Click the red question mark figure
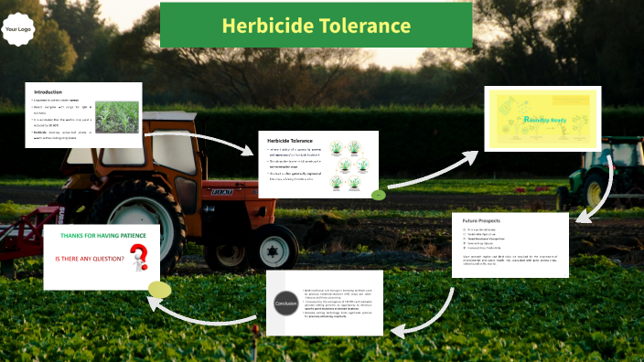Viewport: 644px width, 362px height. [140, 258]
